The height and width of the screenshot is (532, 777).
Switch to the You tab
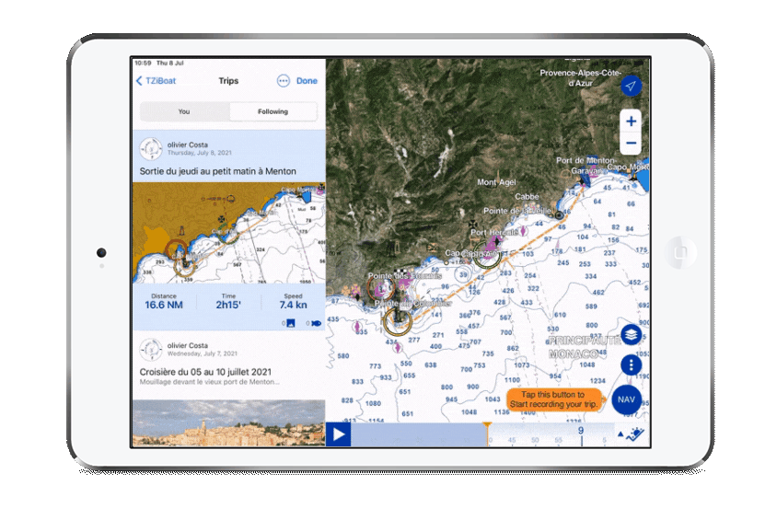coord(184,110)
